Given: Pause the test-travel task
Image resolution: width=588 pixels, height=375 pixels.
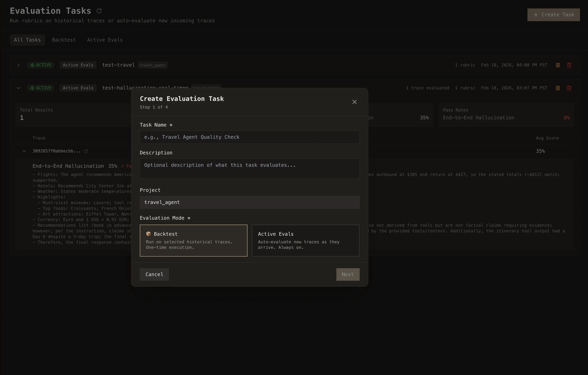Looking at the screenshot, I should pos(558,65).
